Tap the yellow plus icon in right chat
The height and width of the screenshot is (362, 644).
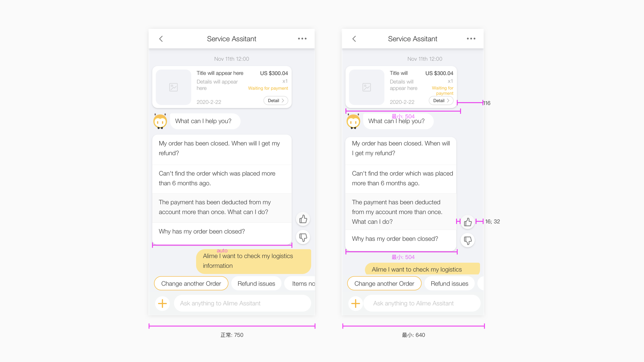356,303
